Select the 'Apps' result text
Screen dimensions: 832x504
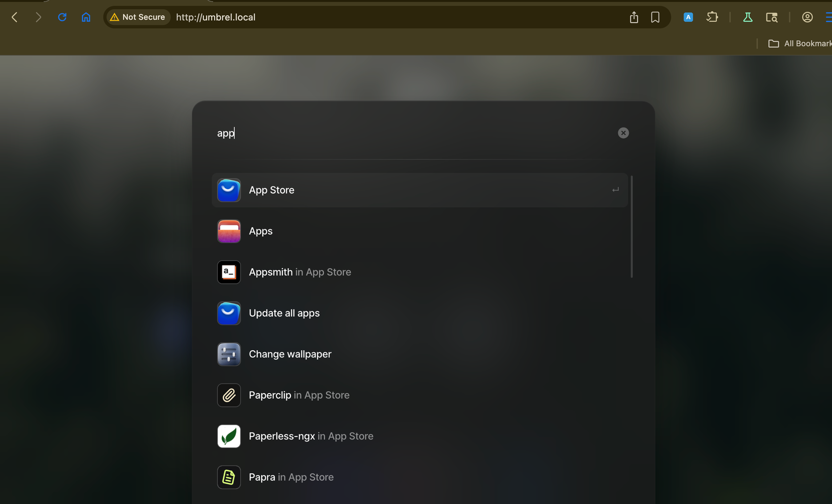point(261,231)
